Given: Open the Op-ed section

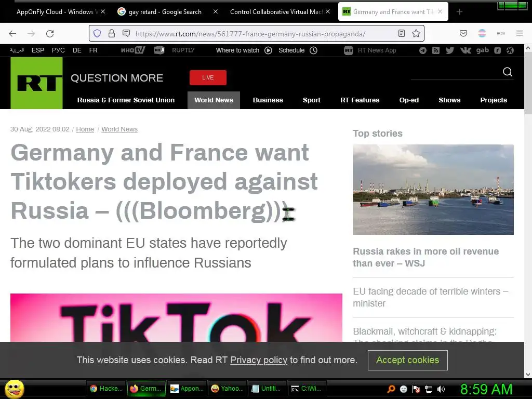Looking at the screenshot, I should (x=409, y=100).
